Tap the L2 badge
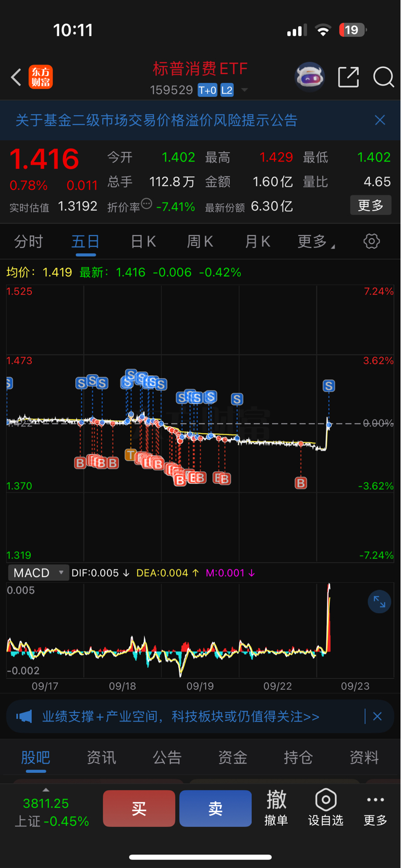Screen dimensions: 401x868 227,90
